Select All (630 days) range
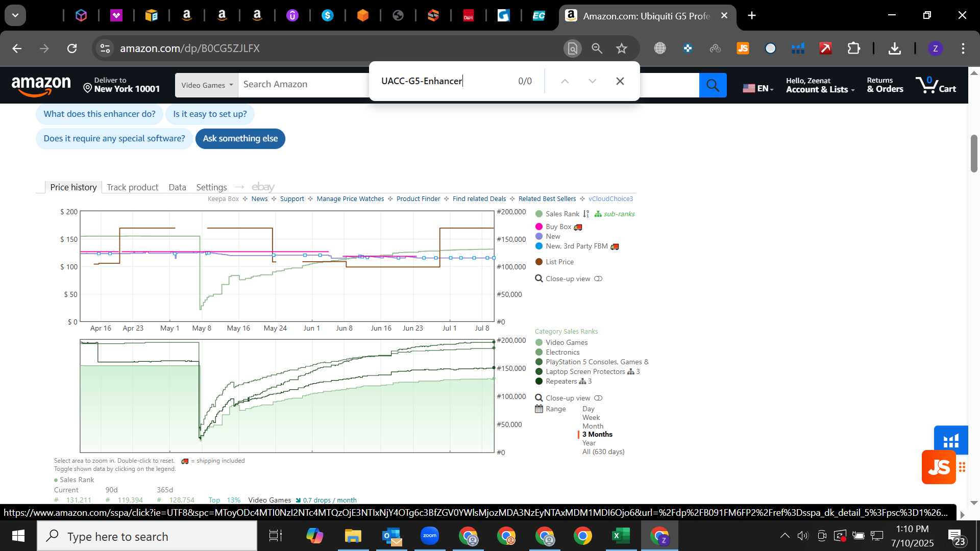Image resolution: width=980 pixels, height=551 pixels. 603,452
